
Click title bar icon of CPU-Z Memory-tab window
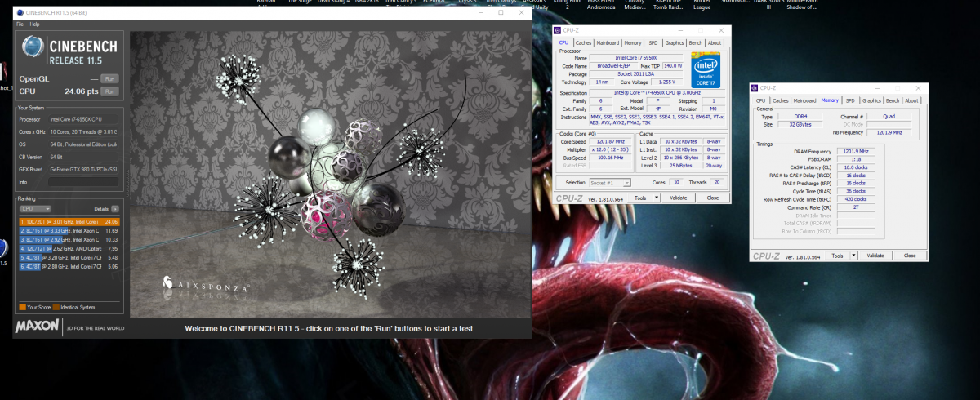tap(755, 88)
